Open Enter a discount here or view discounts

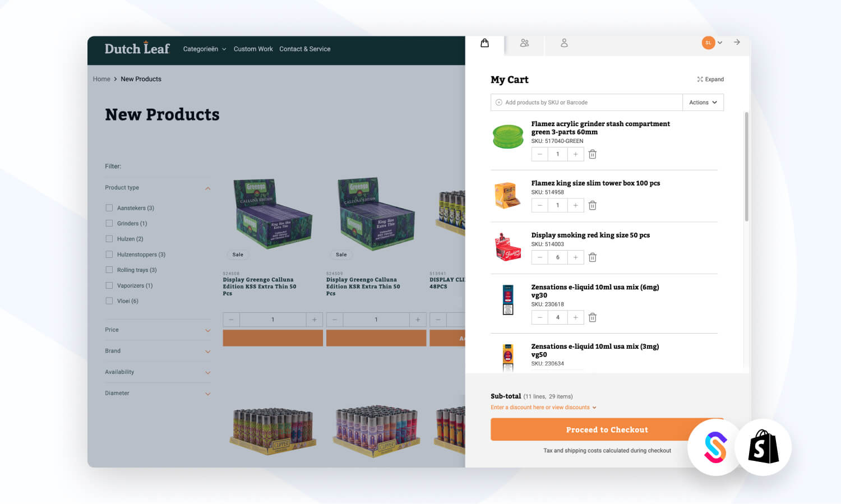[x=543, y=408]
